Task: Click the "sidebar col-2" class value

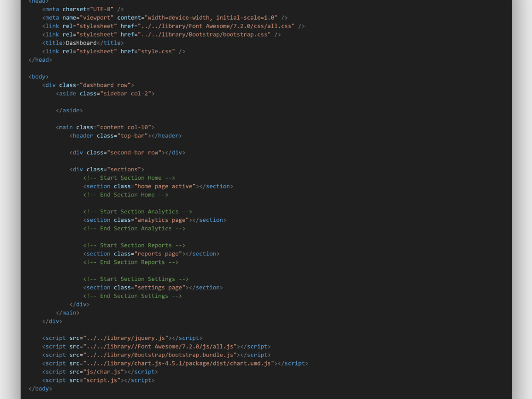Action: pos(126,94)
